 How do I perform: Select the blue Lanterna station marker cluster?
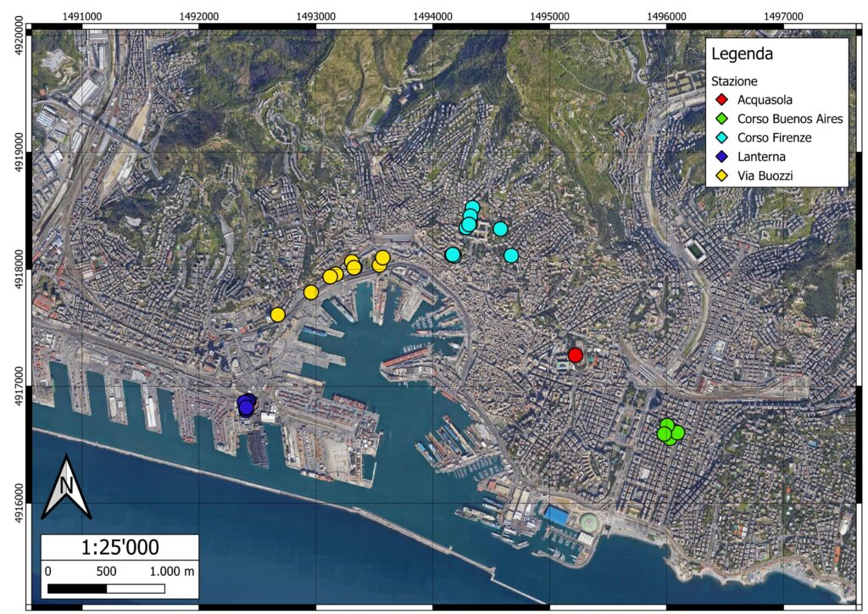pyautogui.click(x=246, y=405)
